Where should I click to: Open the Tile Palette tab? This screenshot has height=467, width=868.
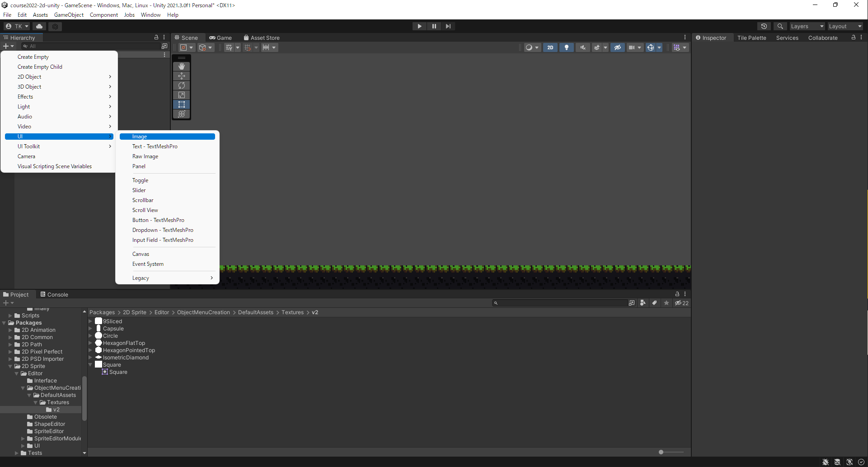click(x=751, y=38)
